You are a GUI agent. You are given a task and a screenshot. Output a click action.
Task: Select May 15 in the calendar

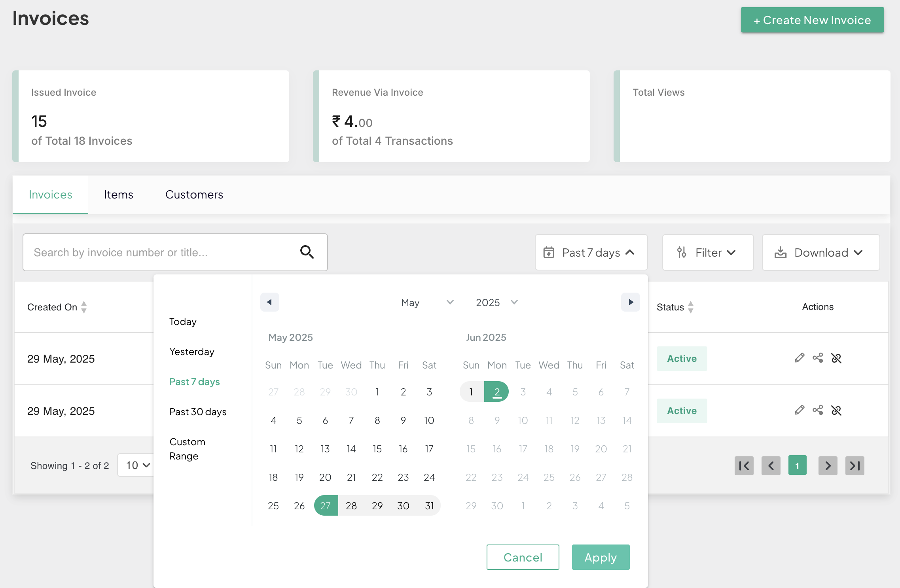tap(377, 449)
